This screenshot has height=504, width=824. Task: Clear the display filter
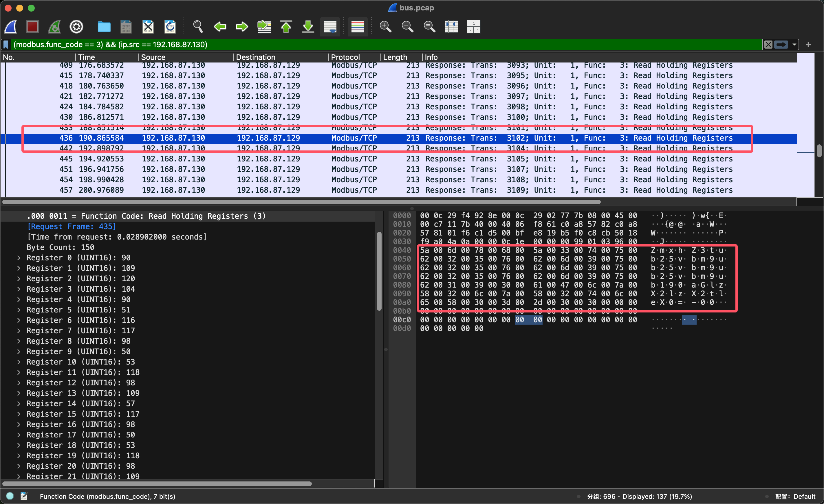[x=768, y=45]
